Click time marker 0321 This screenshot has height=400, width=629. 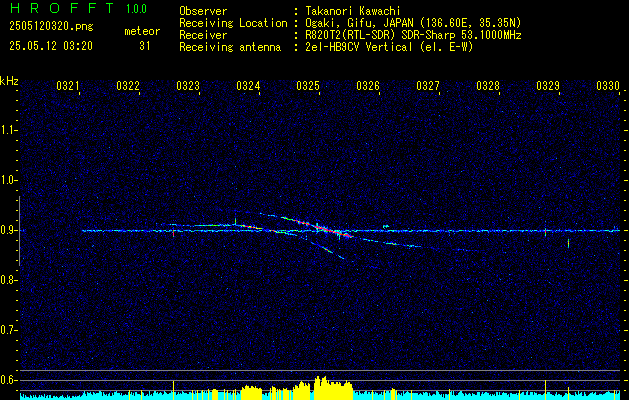click(67, 86)
